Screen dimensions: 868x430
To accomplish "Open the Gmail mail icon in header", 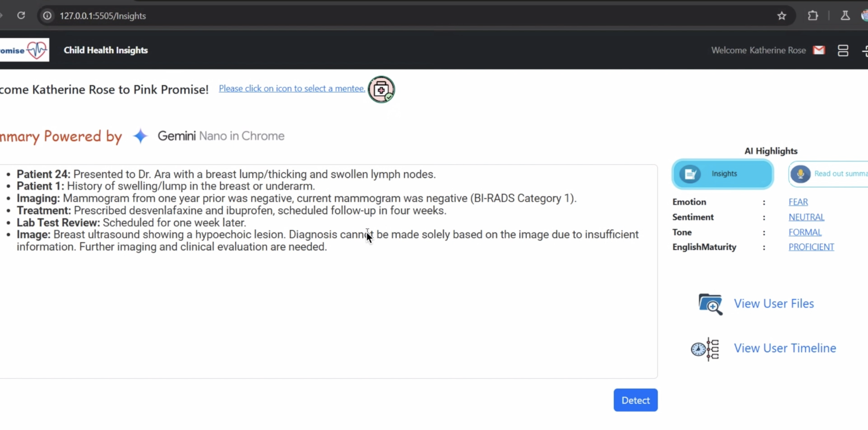I will (x=819, y=50).
